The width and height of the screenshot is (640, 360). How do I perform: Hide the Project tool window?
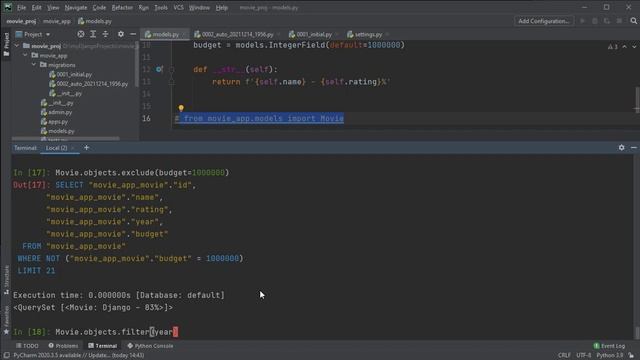point(133,34)
